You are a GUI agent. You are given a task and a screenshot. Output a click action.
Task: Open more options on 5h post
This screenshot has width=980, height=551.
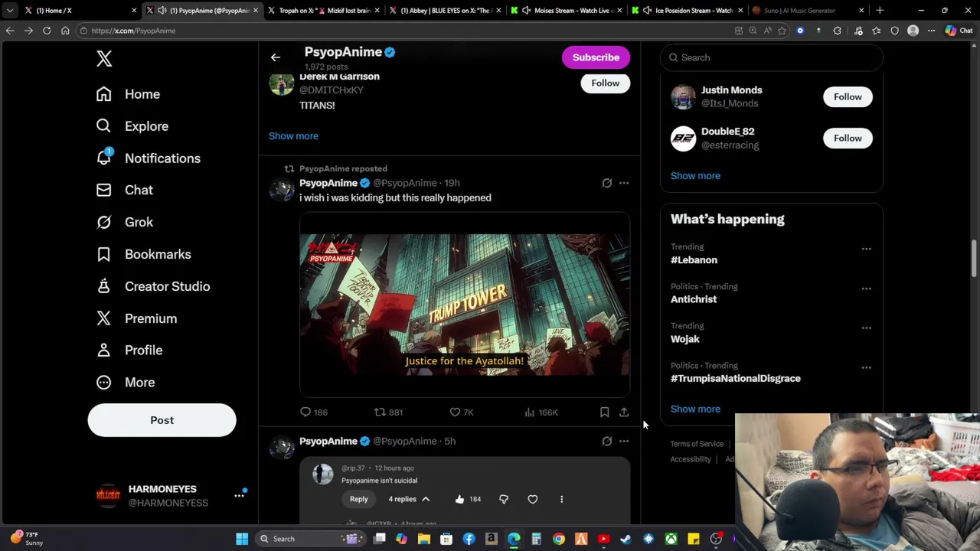pyautogui.click(x=624, y=441)
